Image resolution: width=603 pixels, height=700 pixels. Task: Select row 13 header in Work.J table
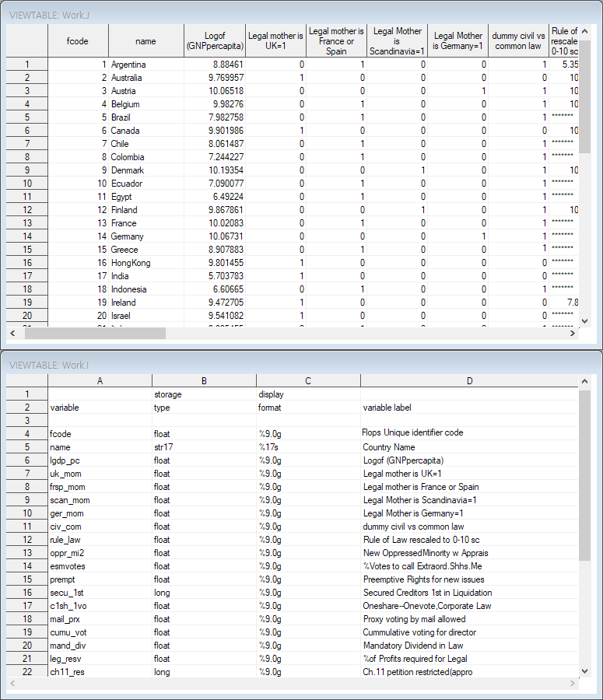(27, 222)
